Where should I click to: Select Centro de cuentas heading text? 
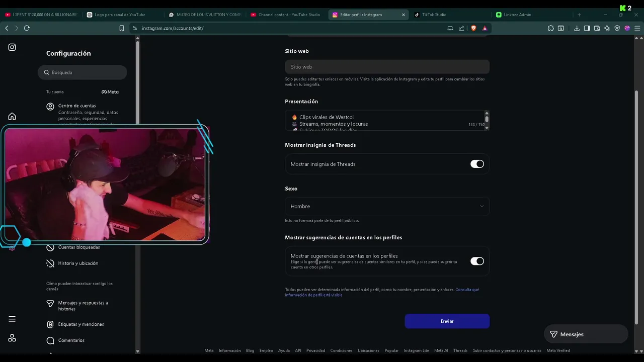coord(77,106)
